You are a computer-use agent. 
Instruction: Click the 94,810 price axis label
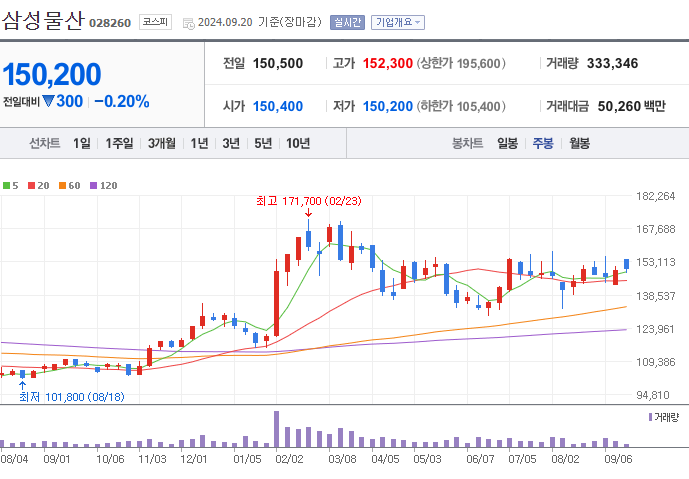653,395
